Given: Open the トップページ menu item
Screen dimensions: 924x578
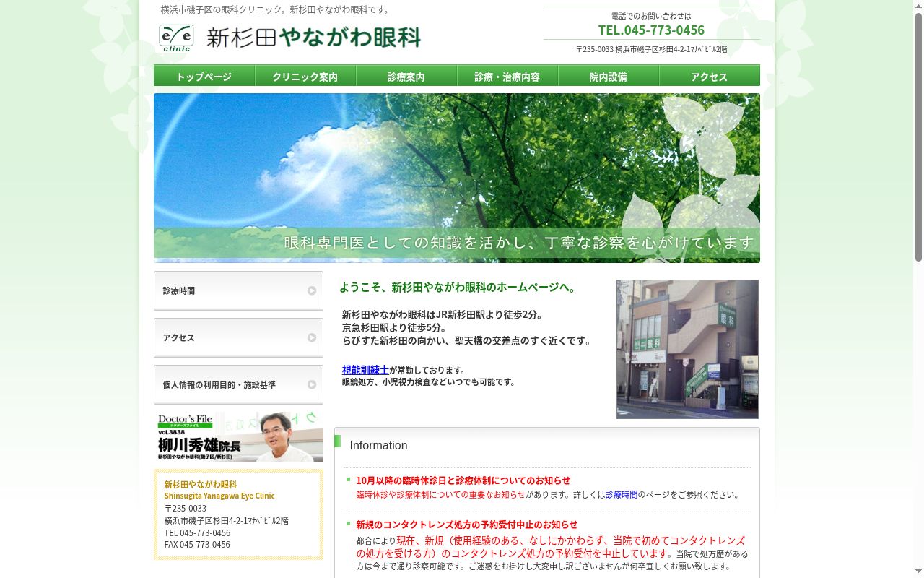Looking at the screenshot, I should pyautogui.click(x=204, y=76).
